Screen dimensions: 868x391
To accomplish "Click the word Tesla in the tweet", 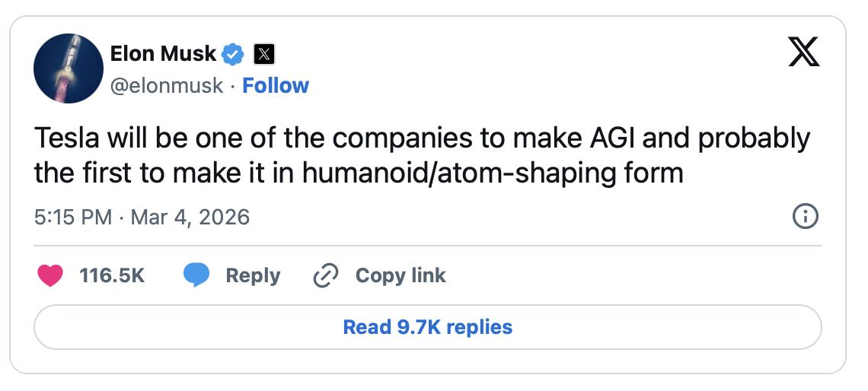I will tap(62, 139).
